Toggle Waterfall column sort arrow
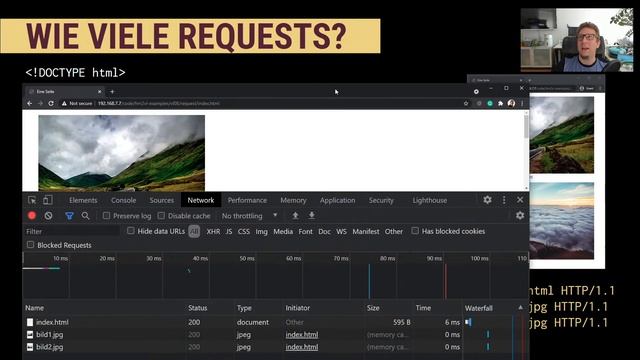The height and width of the screenshot is (360, 640). (520, 307)
